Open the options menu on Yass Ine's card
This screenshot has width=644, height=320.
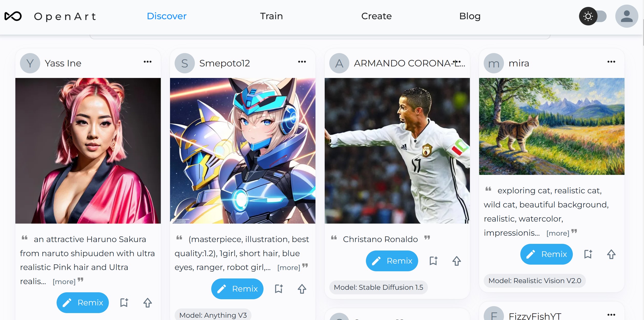point(147,62)
